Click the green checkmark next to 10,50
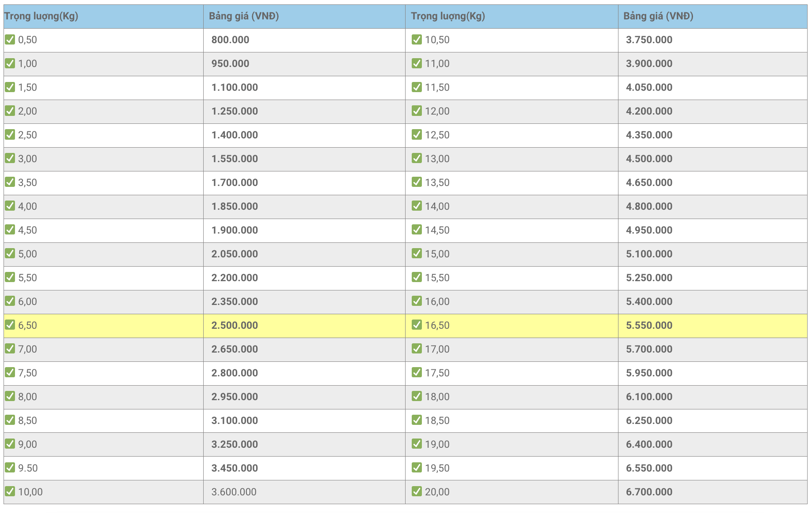This screenshot has height=513, width=812. point(417,40)
